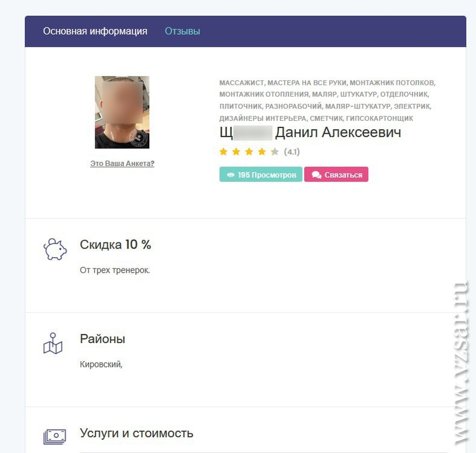
Task: Click the (4.1) rating value
Action: [292, 152]
